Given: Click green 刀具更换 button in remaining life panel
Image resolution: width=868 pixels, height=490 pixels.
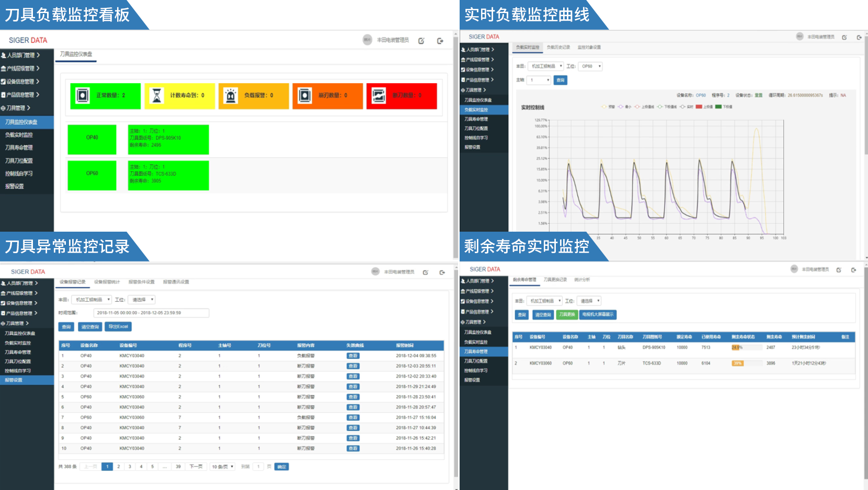Looking at the screenshot, I should coord(567,314).
